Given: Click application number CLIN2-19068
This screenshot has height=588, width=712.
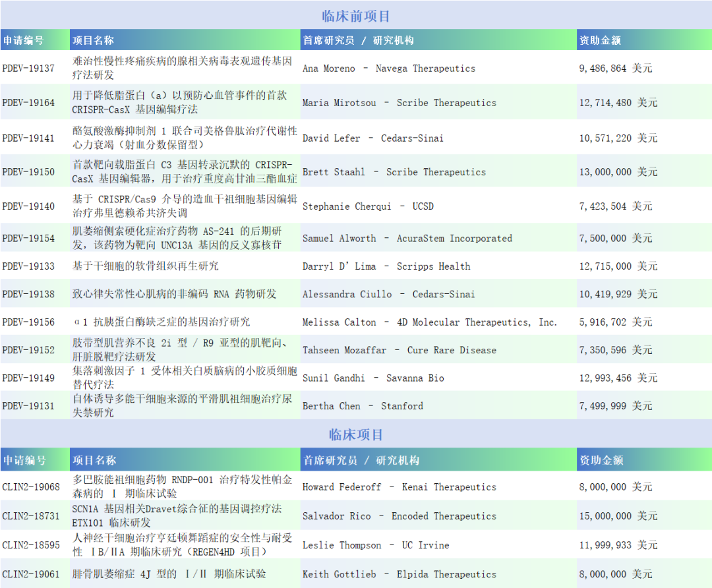Looking at the screenshot, I should pos(31,487).
